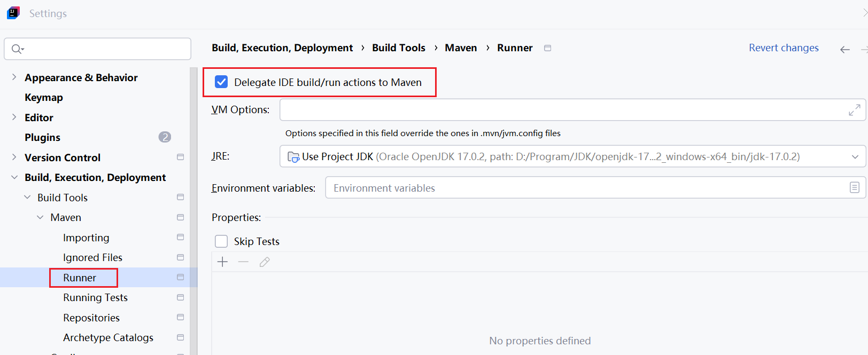Click the add property plus icon
Screen dimensions: 868x355
point(223,262)
